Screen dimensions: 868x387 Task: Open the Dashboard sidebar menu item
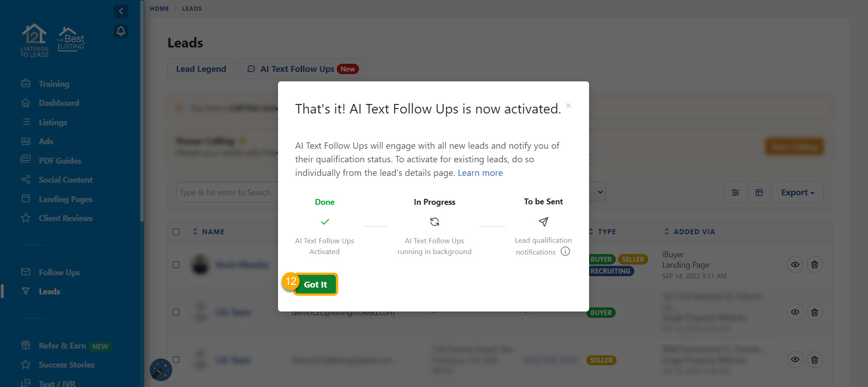[x=59, y=103]
